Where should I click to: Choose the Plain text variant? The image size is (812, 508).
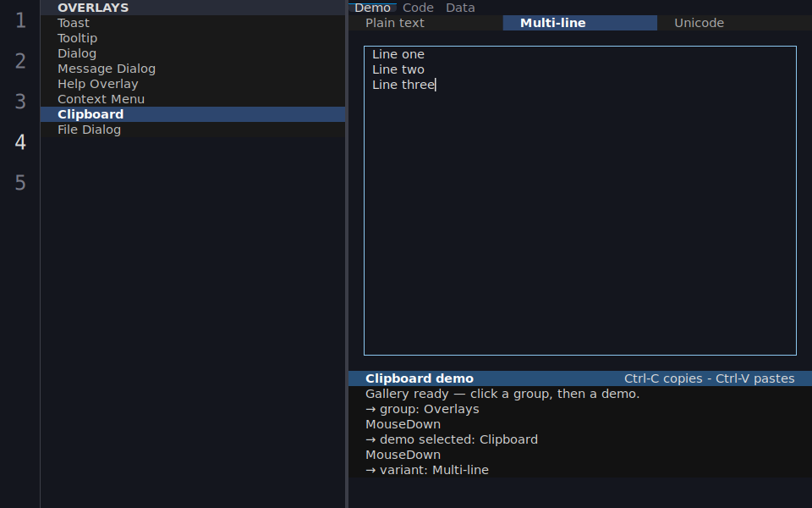coord(425,23)
